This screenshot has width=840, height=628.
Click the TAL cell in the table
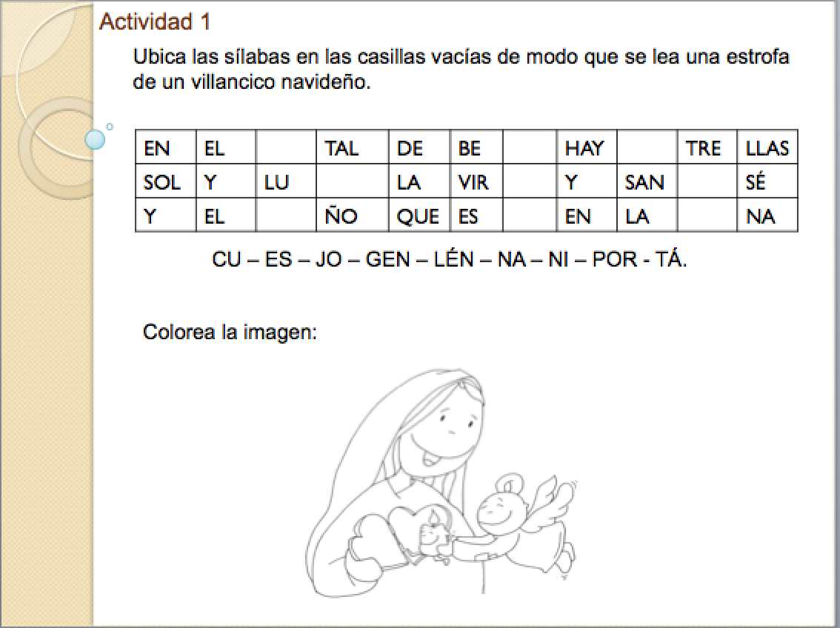pyautogui.click(x=342, y=149)
